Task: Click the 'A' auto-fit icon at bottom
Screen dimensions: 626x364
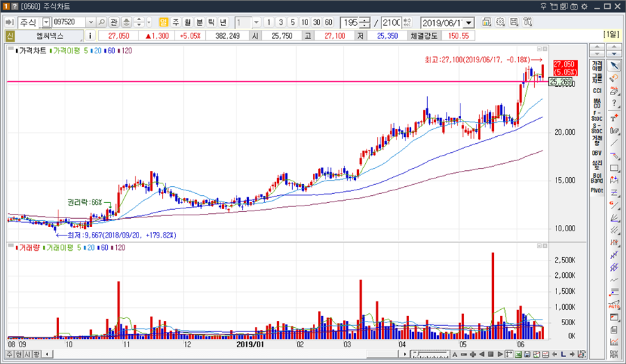Action: [x=455, y=354]
